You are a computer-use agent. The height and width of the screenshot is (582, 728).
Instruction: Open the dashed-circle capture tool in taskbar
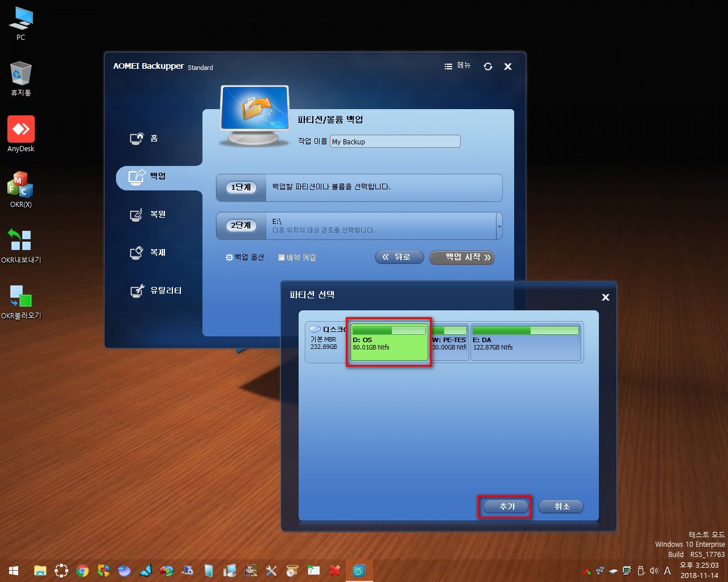pos(61,571)
